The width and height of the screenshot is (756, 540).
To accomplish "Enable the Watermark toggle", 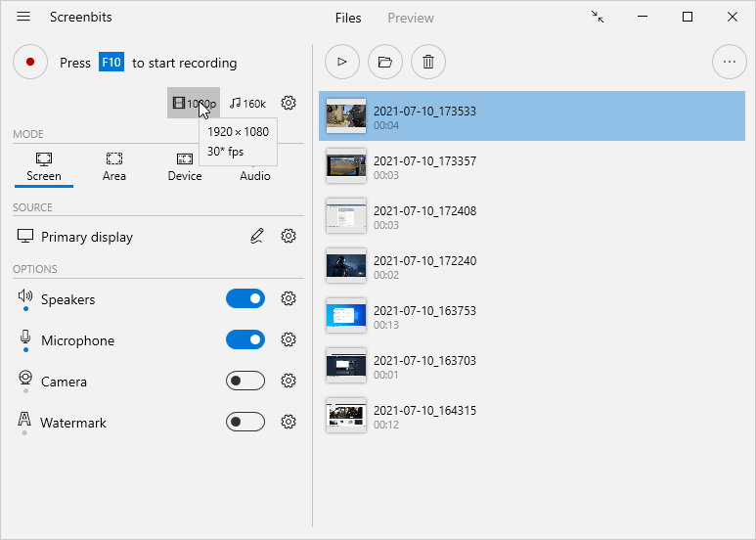I will pos(245,422).
